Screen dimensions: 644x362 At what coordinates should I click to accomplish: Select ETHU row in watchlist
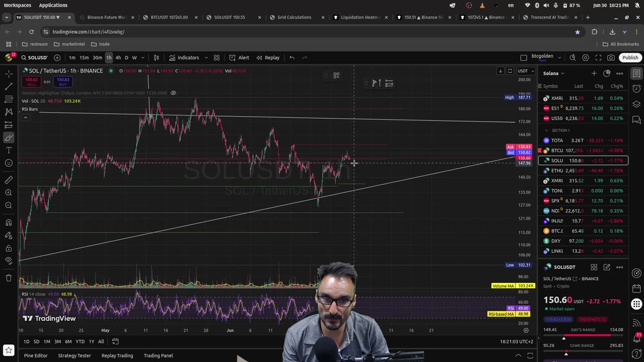click(583, 170)
